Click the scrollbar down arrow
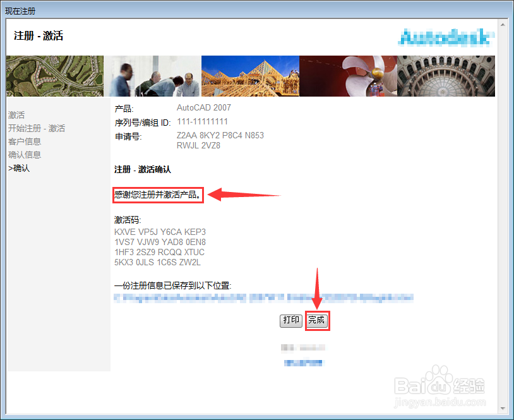 (x=503, y=408)
